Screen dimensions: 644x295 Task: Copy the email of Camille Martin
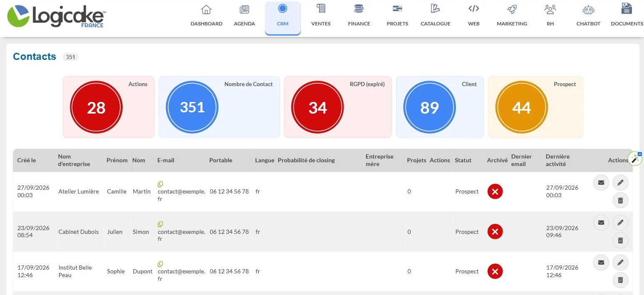(x=160, y=184)
